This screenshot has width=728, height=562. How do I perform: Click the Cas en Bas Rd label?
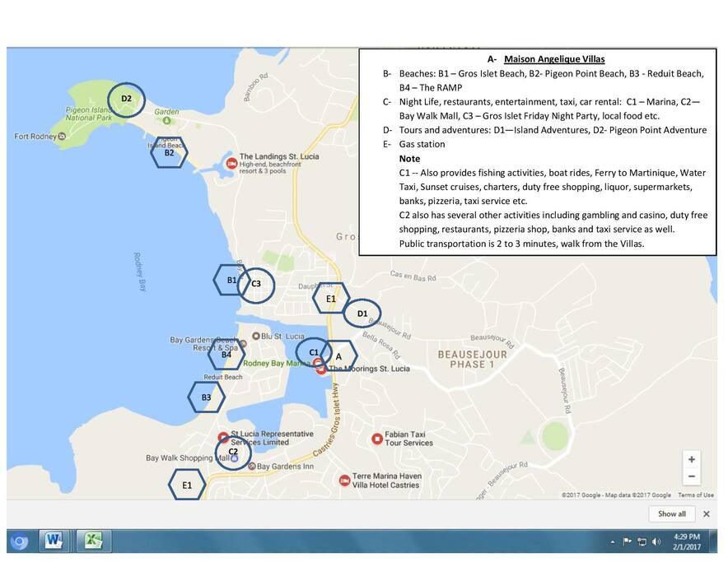pos(413,276)
